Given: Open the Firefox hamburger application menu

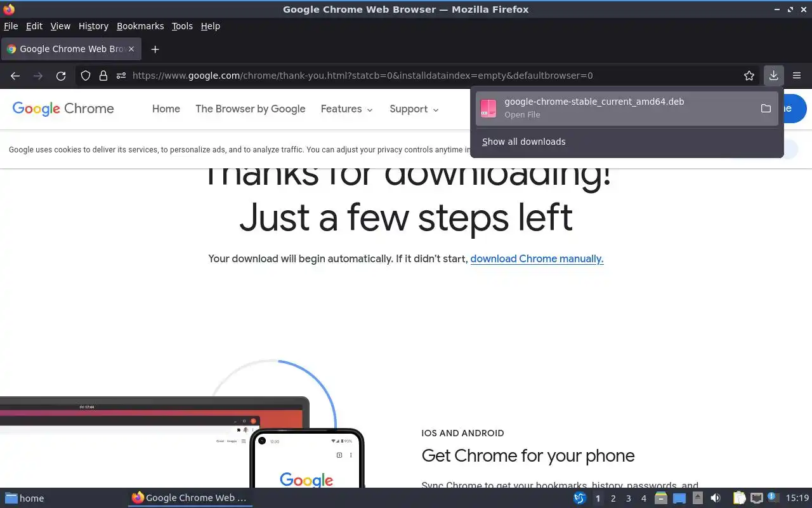Looking at the screenshot, I should [x=797, y=76].
